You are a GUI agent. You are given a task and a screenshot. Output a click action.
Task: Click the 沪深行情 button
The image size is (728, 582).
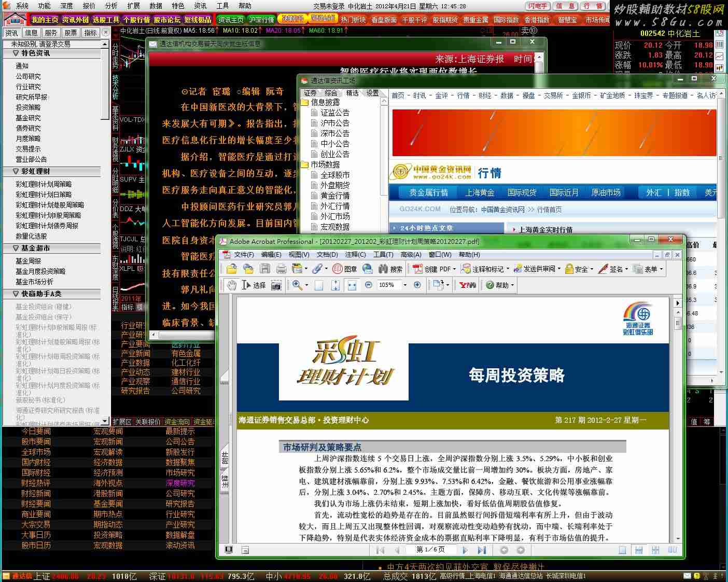click(261, 20)
